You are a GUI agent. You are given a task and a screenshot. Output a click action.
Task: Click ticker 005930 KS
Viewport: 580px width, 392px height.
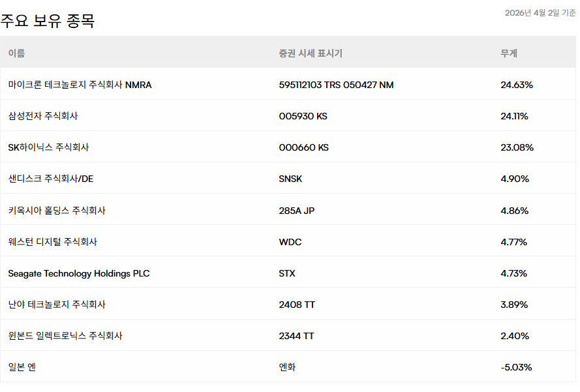[x=303, y=116]
